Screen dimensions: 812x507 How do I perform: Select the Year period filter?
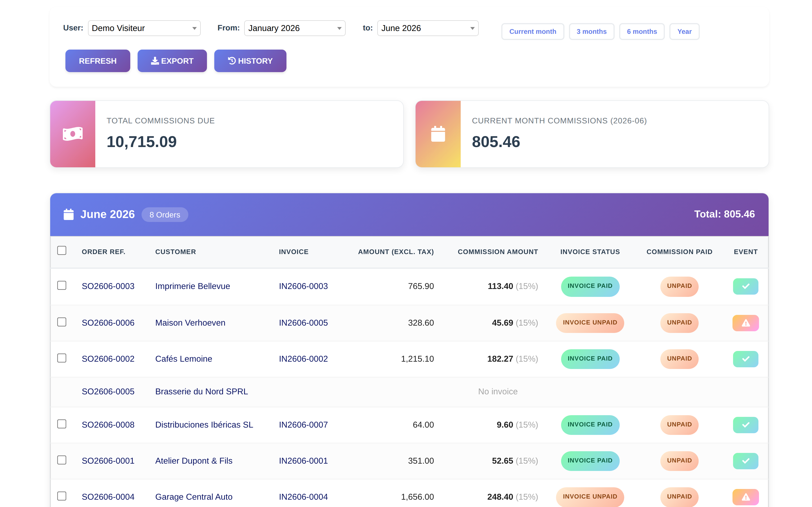684,32
